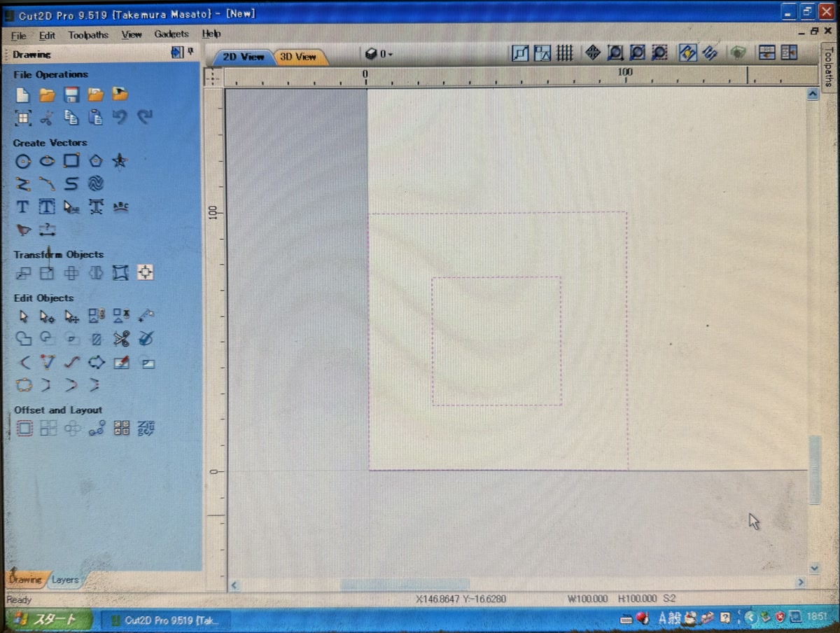Open the Nest Parts tool
Image resolution: width=840 pixels, height=633 pixels.
click(121, 428)
